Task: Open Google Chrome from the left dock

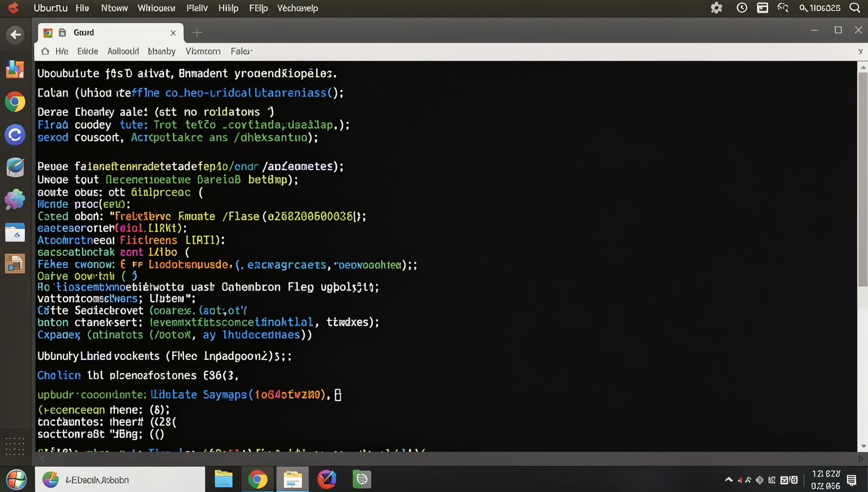Action: tap(15, 102)
